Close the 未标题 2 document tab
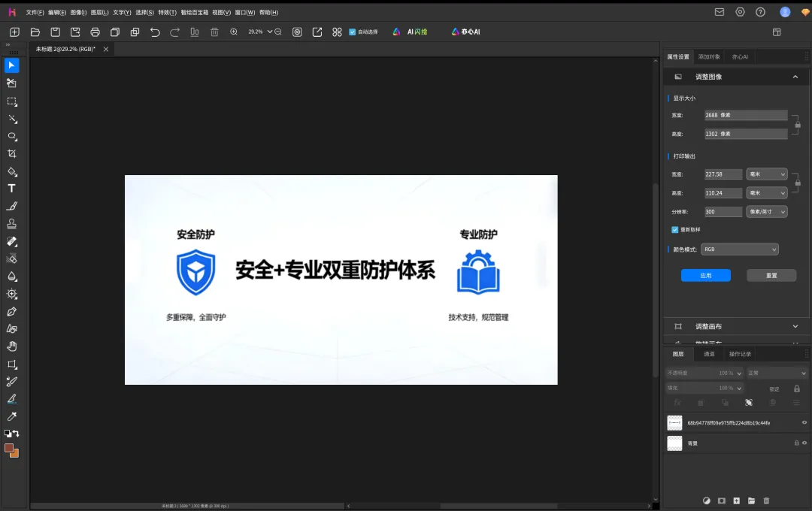Screen dimensions: 812x511 tap(106, 49)
